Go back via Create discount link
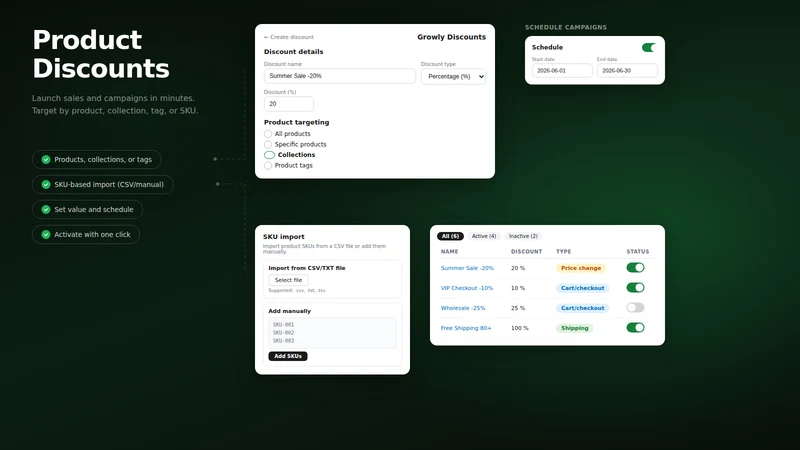 pyautogui.click(x=289, y=37)
